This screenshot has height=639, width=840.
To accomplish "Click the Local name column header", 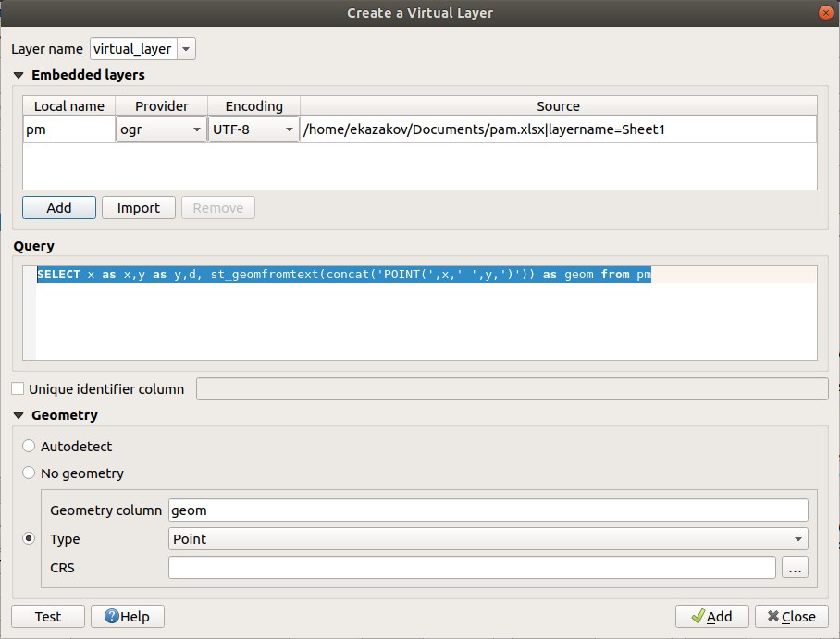I will click(69, 106).
